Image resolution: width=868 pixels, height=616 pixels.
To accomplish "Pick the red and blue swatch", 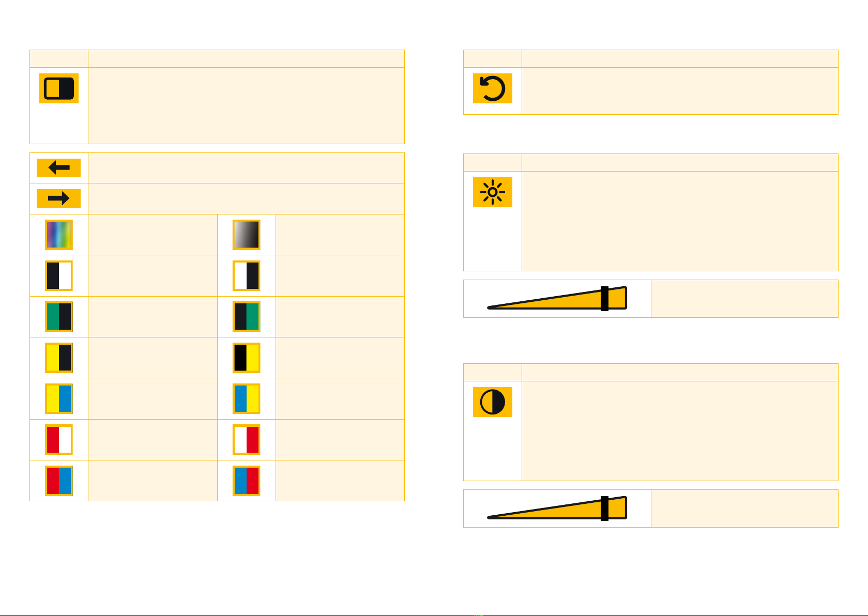I will (59, 481).
